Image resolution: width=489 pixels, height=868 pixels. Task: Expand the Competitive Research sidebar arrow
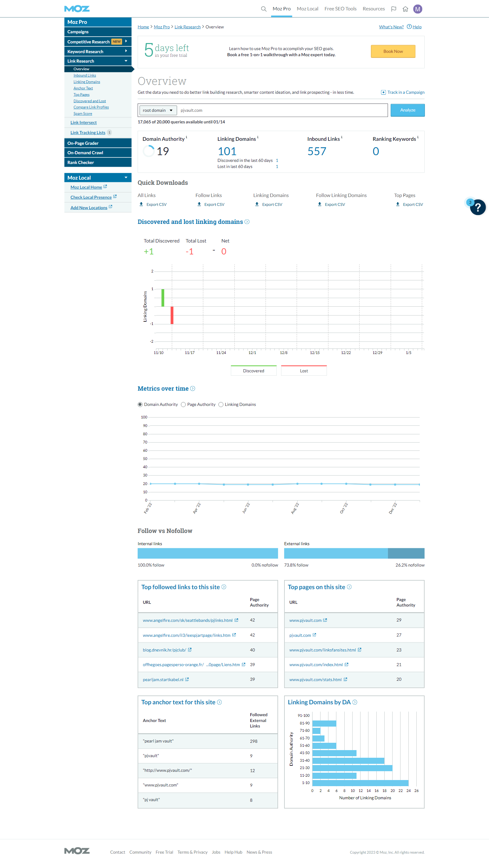point(126,41)
